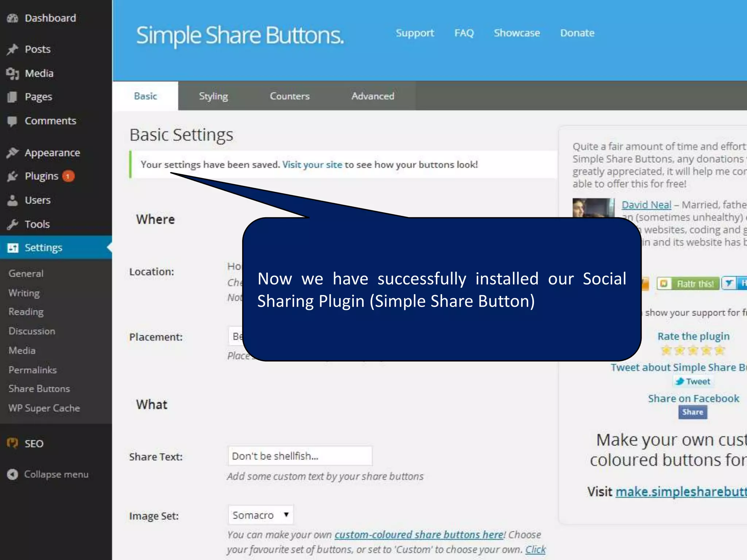Click the Media library icon
Screen dimensions: 747x560
12,74
